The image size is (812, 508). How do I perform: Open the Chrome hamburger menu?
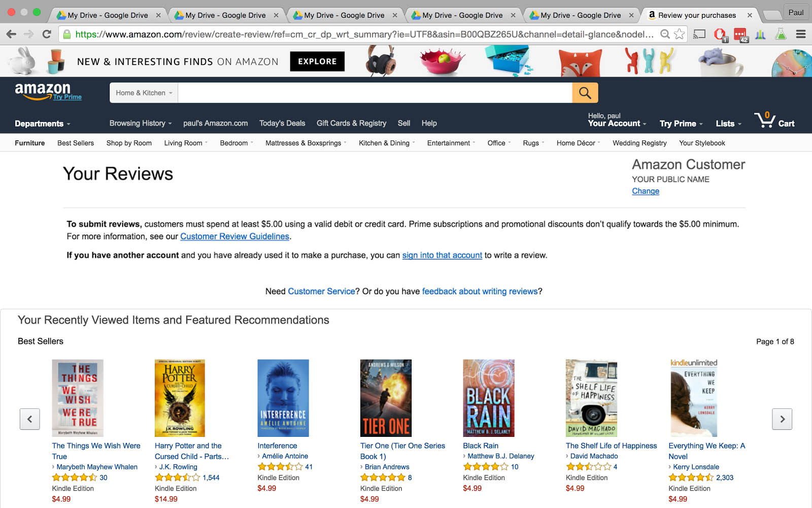point(801,34)
